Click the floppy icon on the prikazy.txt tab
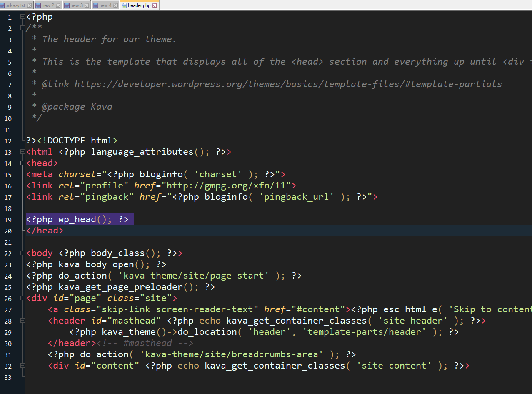Screen dimensions: 532x394 [2, 5]
